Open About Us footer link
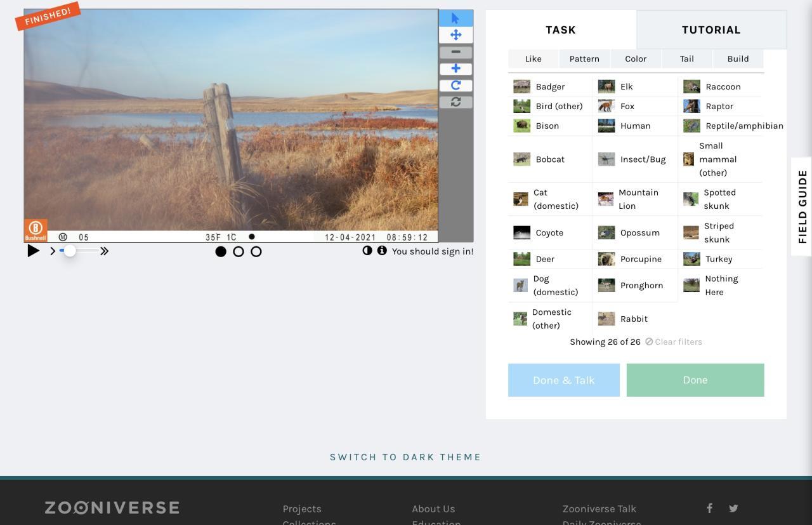Image resolution: width=812 pixels, height=525 pixels. point(433,509)
